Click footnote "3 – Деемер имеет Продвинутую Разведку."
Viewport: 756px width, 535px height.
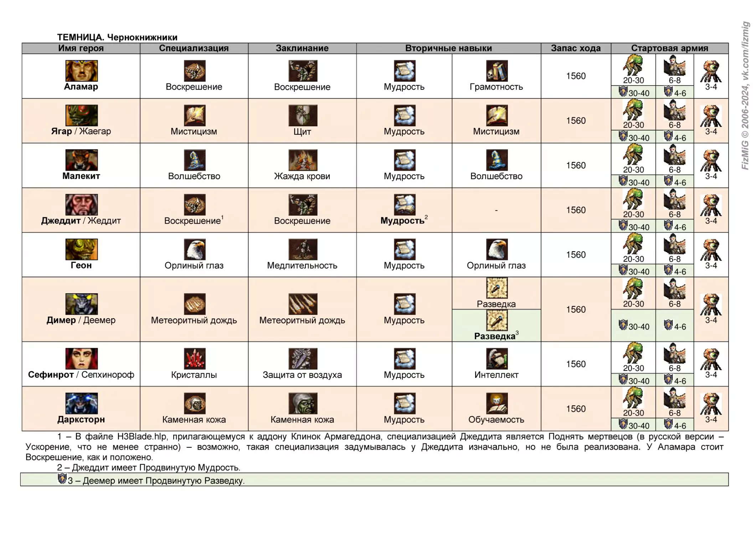156,481
